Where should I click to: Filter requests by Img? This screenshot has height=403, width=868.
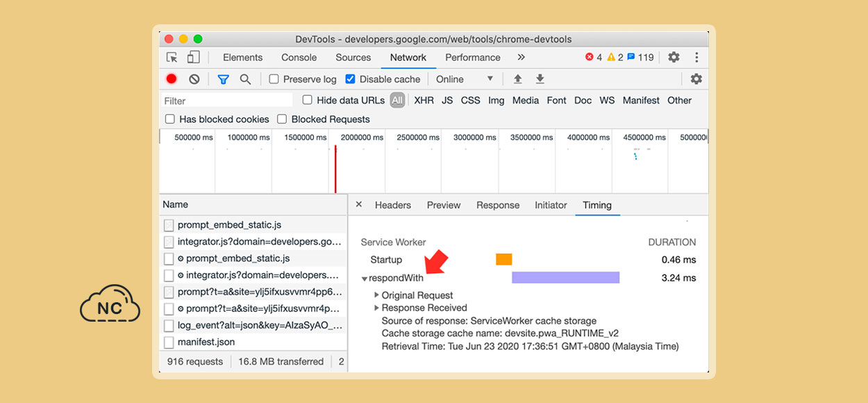(496, 100)
